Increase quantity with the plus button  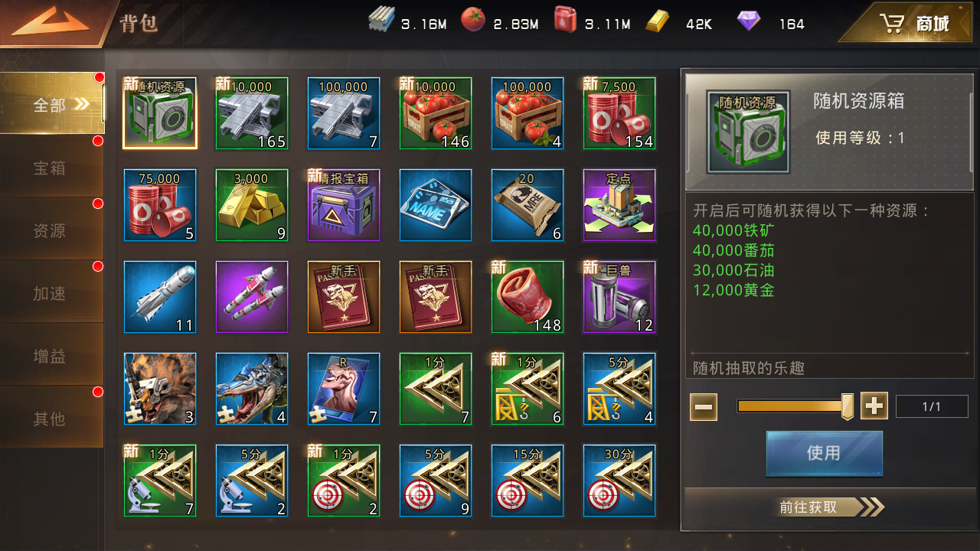(x=874, y=406)
